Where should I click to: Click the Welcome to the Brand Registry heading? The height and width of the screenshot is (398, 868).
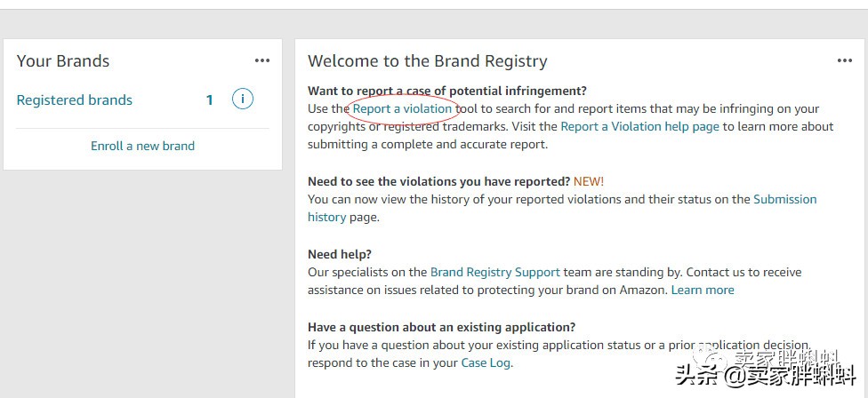pyautogui.click(x=428, y=61)
